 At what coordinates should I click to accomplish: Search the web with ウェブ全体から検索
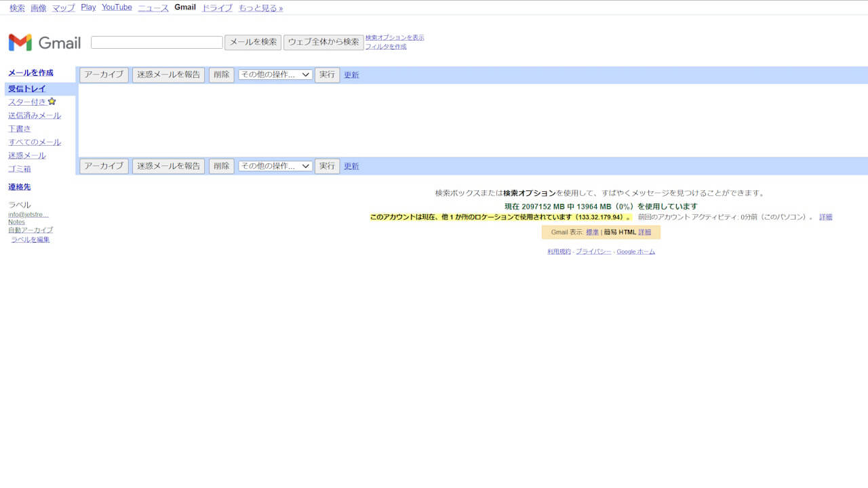[324, 41]
